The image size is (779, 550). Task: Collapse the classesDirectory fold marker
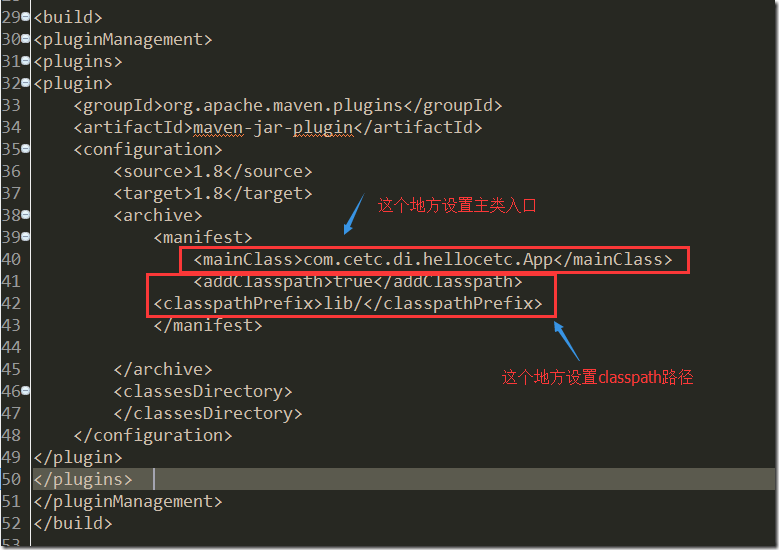26,392
